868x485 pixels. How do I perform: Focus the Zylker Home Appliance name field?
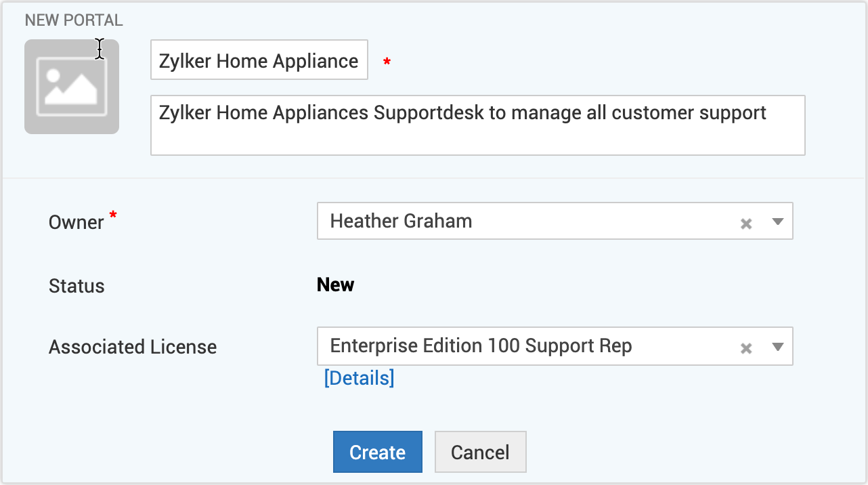point(259,61)
